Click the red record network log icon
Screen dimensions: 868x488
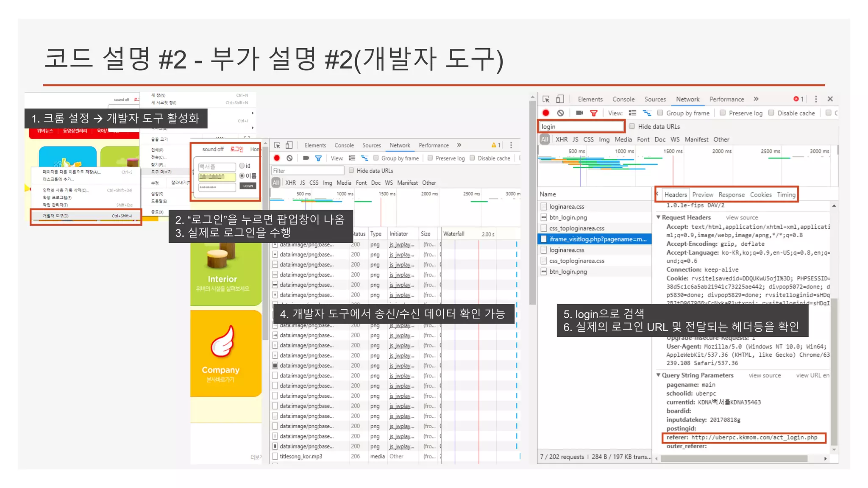[546, 113]
